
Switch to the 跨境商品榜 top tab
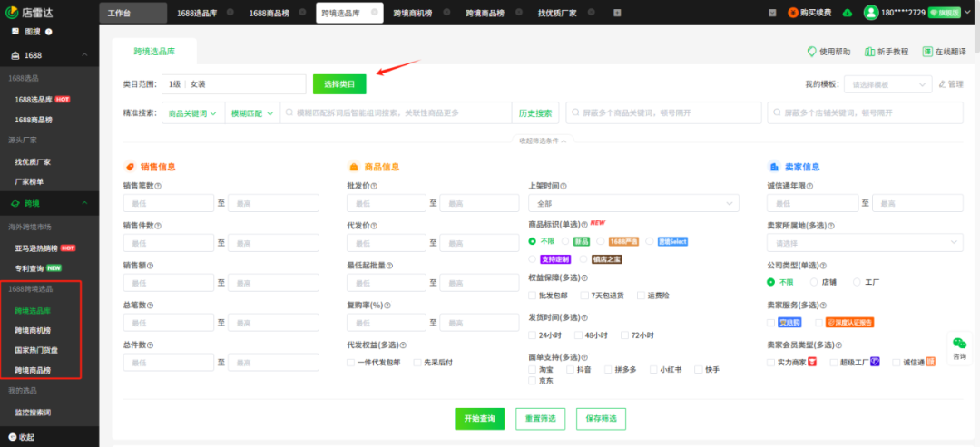click(x=485, y=13)
